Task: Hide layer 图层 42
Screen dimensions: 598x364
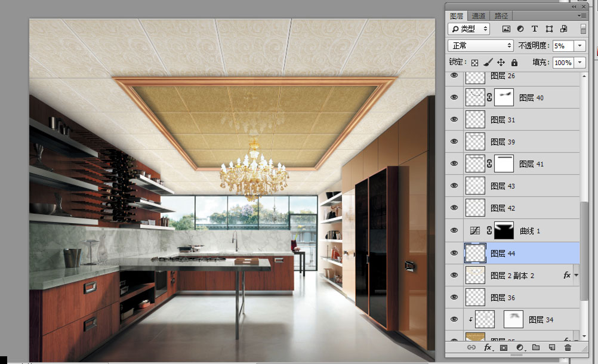Action: 454,208
